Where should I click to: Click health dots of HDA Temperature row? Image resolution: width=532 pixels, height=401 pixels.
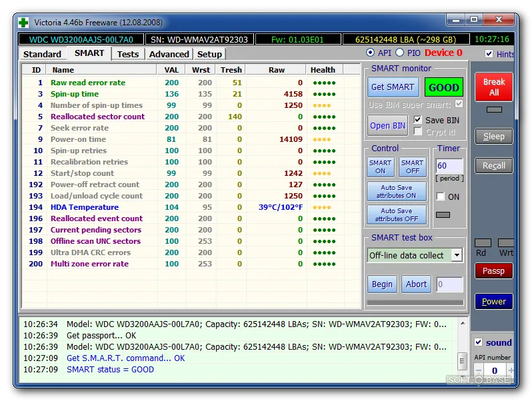click(x=321, y=207)
